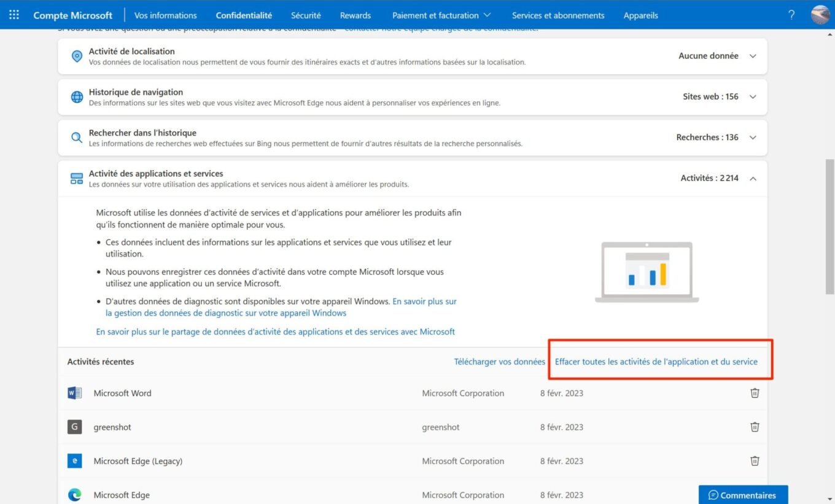
Task: Click the Activités récentes label
Action: tap(101, 362)
